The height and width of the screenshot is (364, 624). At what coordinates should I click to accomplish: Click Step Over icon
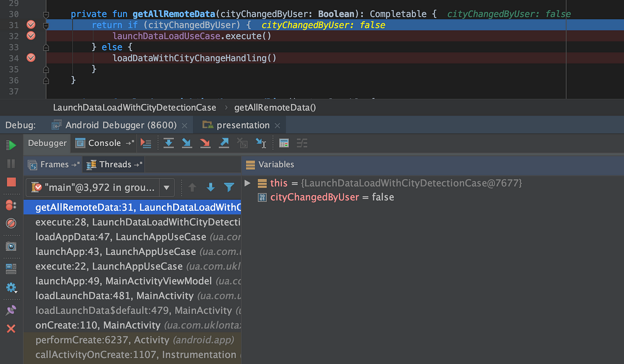click(168, 143)
